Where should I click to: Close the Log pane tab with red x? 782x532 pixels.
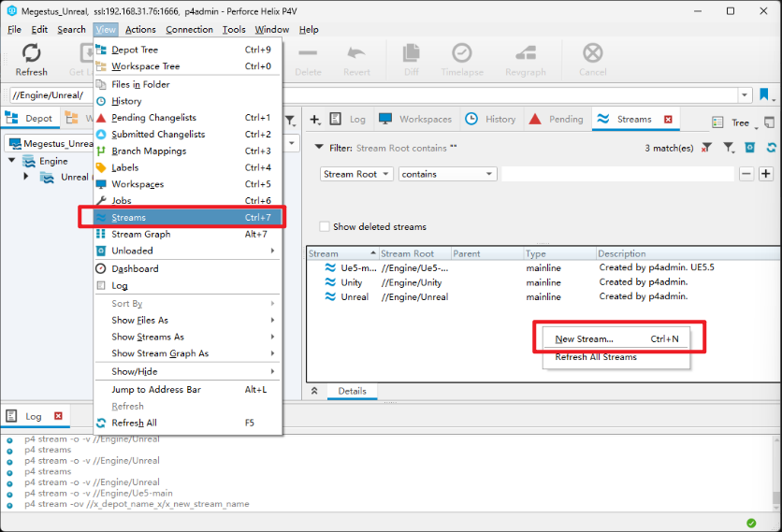click(x=58, y=416)
